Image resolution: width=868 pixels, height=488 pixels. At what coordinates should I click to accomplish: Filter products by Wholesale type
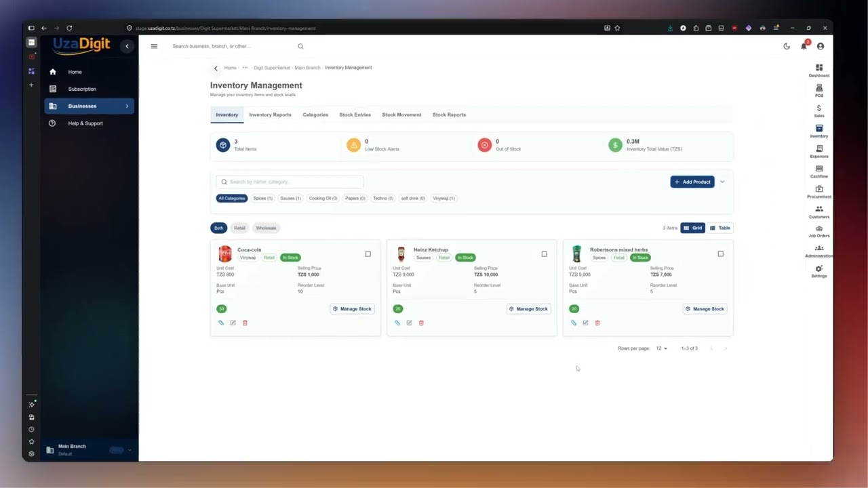point(266,228)
